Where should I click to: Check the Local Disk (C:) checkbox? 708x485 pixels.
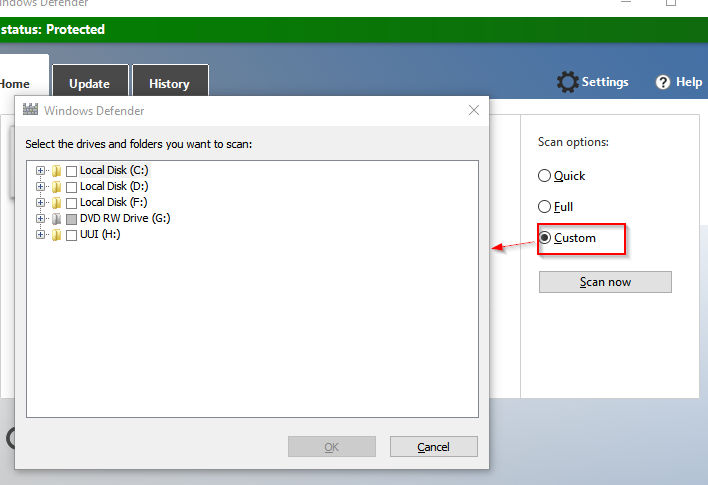click(x=71, y=171)
